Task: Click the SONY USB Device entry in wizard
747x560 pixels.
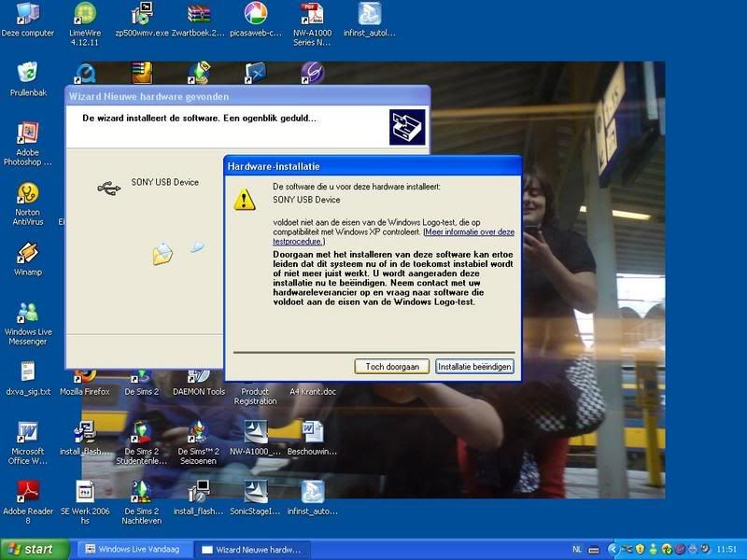Action: [x=165, y=182]
